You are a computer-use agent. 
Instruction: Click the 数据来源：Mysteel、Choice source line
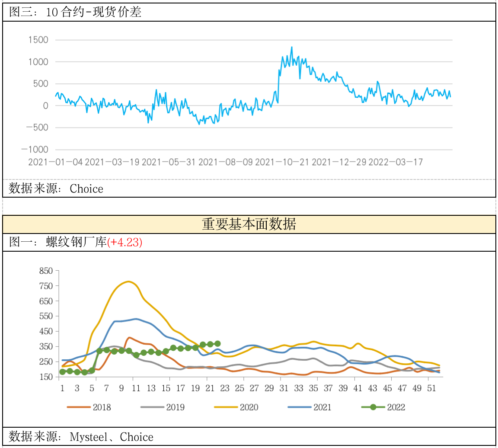pos(81,437)
